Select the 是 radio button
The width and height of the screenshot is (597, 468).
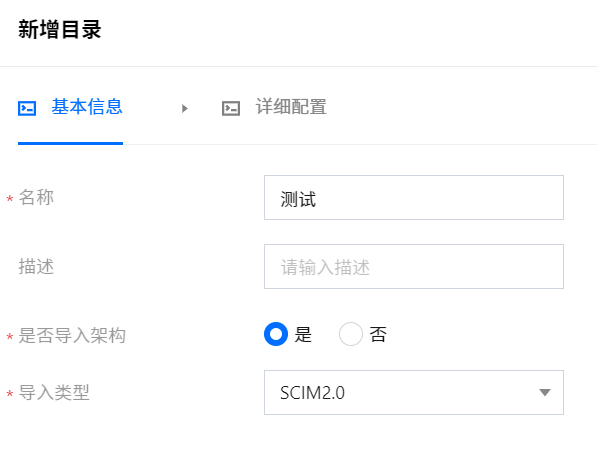pyautogui.click(x=276, y=334)
